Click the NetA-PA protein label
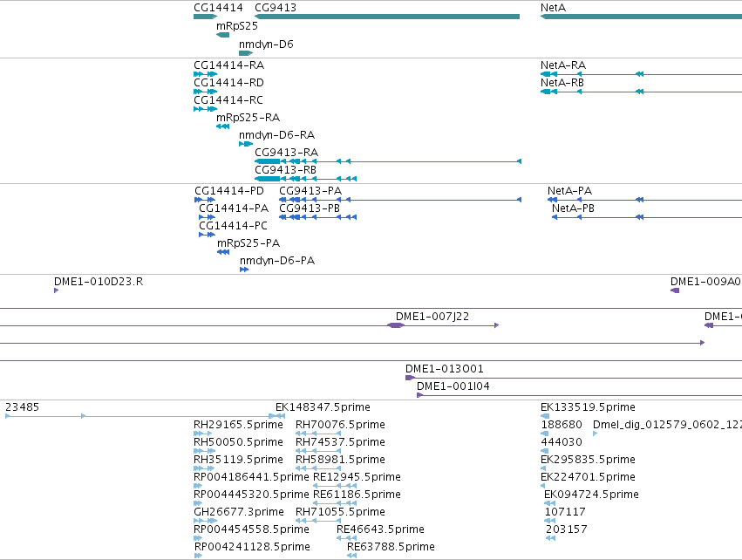Image resolution: width=742 pixels, height=560 pixels. pos(569,191)
